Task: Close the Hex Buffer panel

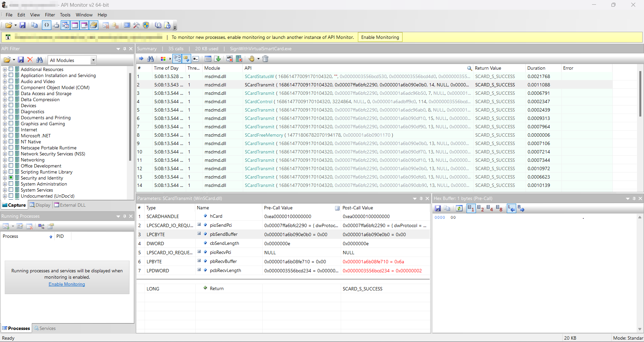Action: 640,198
